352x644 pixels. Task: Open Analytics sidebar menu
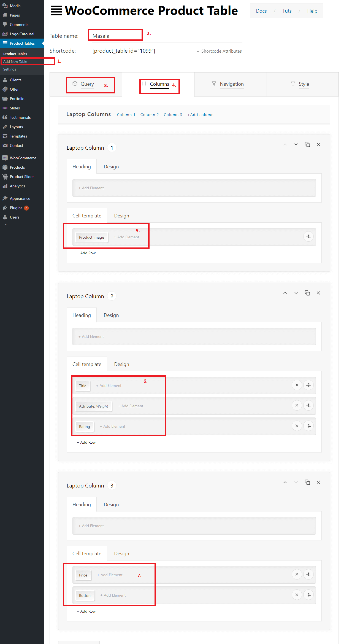[22, 186]
